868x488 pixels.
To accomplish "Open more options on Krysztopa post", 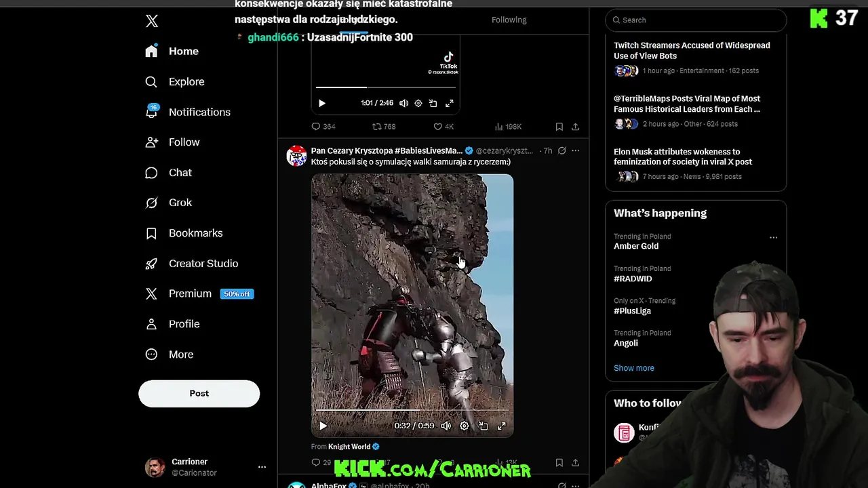I will [575, 150].
